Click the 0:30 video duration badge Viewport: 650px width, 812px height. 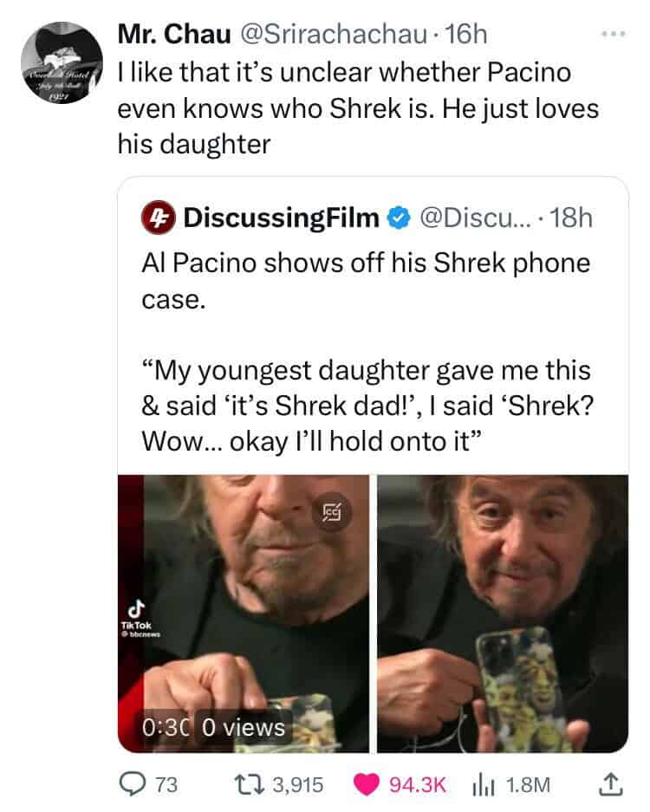[x=166, y=728]
